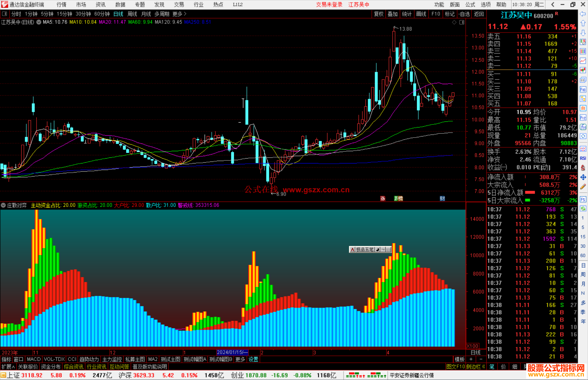Click the plus zoom-in button near 日线
Viewport: 588px width, 380px height.
tap(471, 359)
